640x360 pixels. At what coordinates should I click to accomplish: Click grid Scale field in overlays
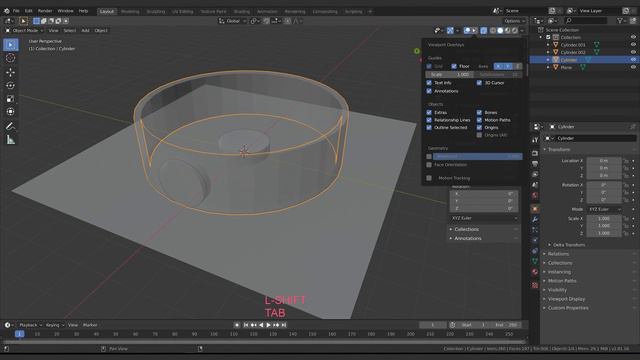[449, 75]
